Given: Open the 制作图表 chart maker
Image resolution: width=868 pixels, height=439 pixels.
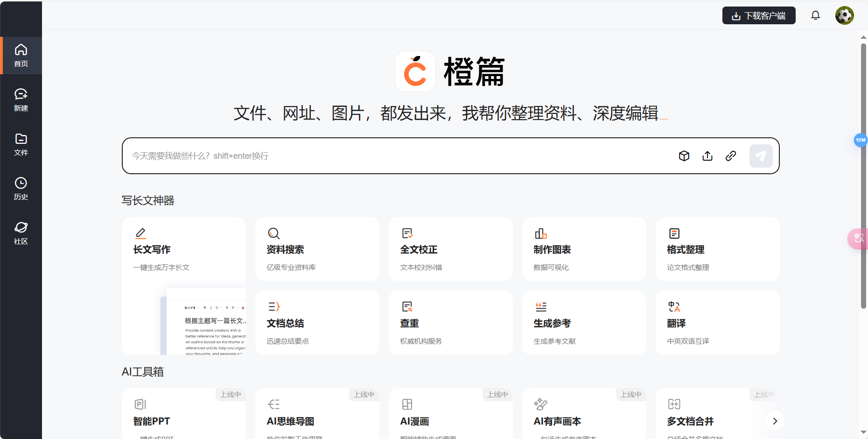Looking at the screenshot, I should click(x=584, y=249).
